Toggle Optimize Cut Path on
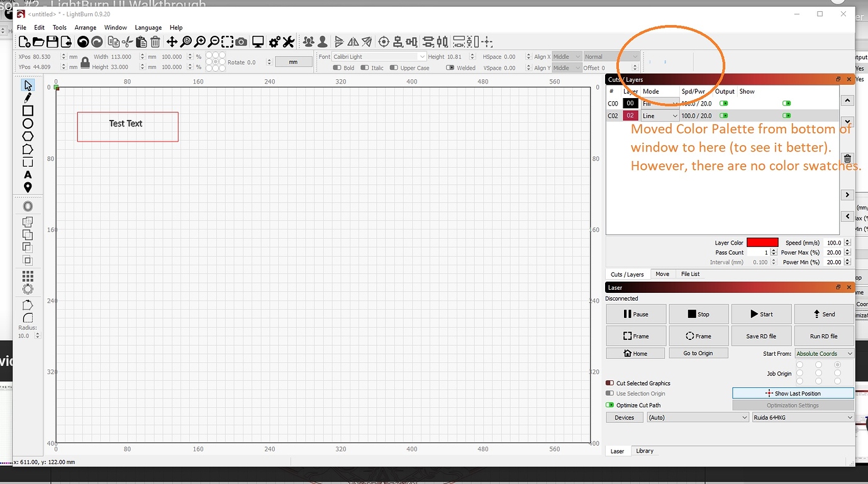The image size is (868, 484). (609, 405)
